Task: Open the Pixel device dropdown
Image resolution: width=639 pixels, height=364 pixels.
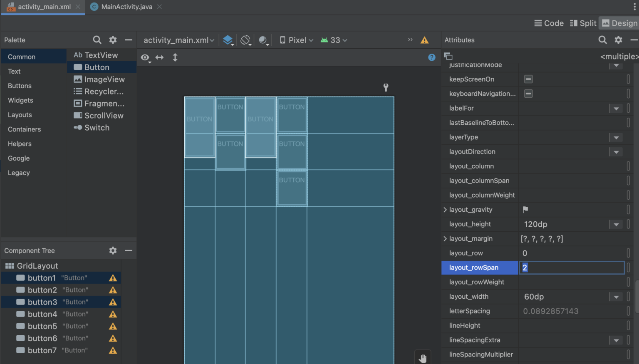Action: coord(296,40)
